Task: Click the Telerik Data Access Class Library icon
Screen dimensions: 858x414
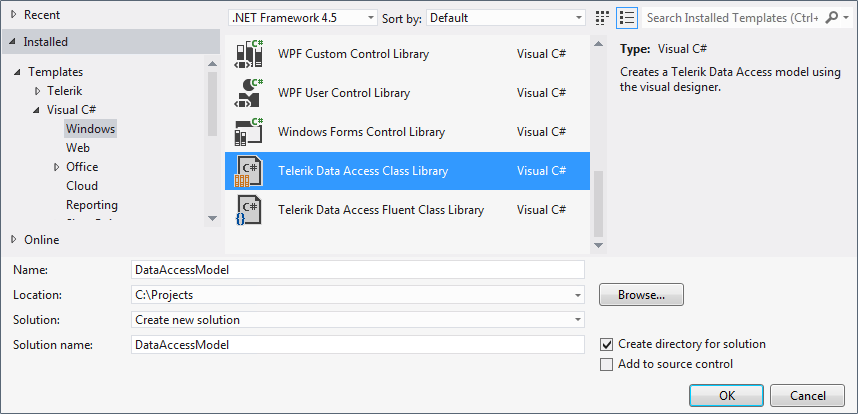Action: pyautogui.click(x=249, y=171)
